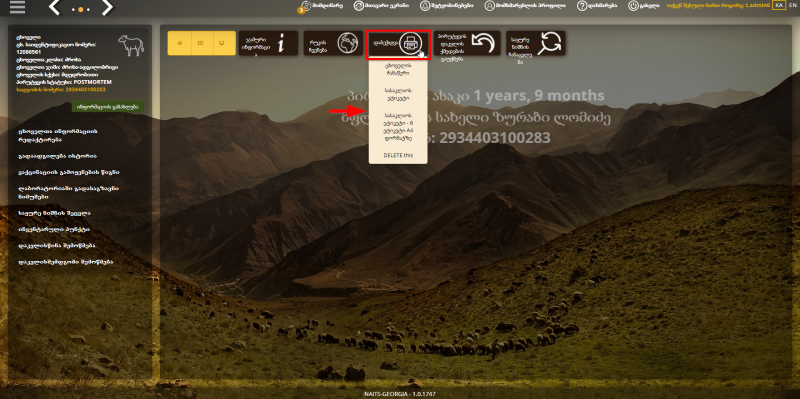
Task: Click the large 2934403100283 text in main area
Action: (x=495, y=138)
